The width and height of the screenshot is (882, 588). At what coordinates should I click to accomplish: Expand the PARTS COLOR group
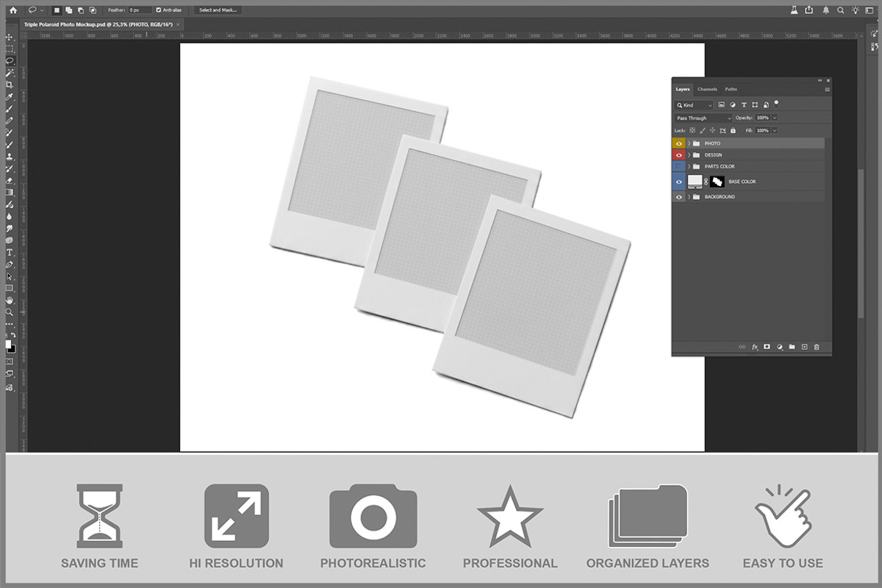(689, 166)
